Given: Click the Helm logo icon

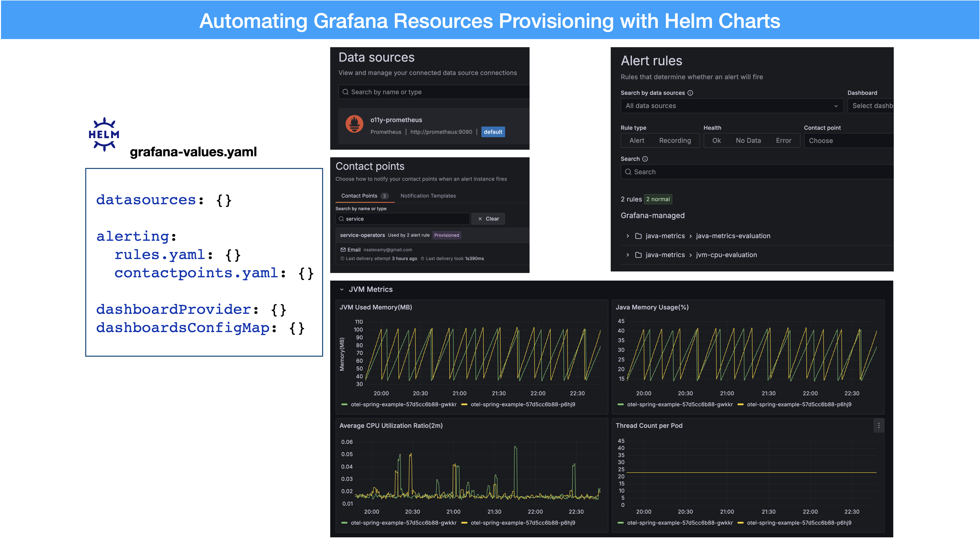Looking at the screenshot, I should [x=104, y=134].
